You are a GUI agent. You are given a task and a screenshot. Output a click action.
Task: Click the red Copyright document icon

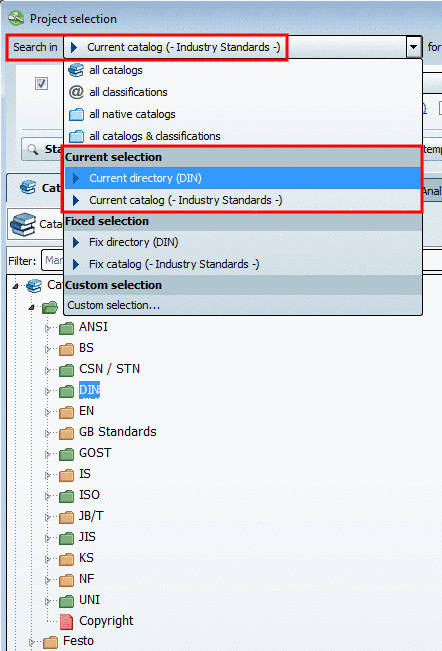(x=66, y=622)
